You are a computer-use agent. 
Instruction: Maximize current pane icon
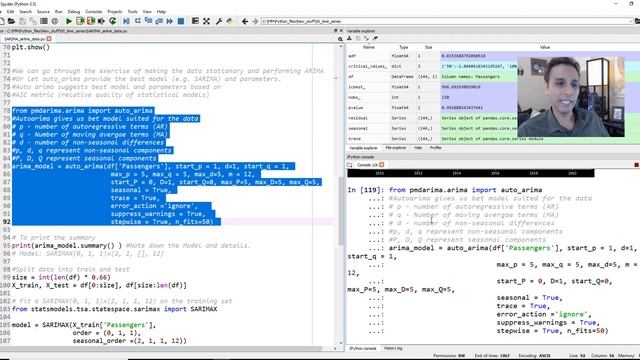pos(195,21)
